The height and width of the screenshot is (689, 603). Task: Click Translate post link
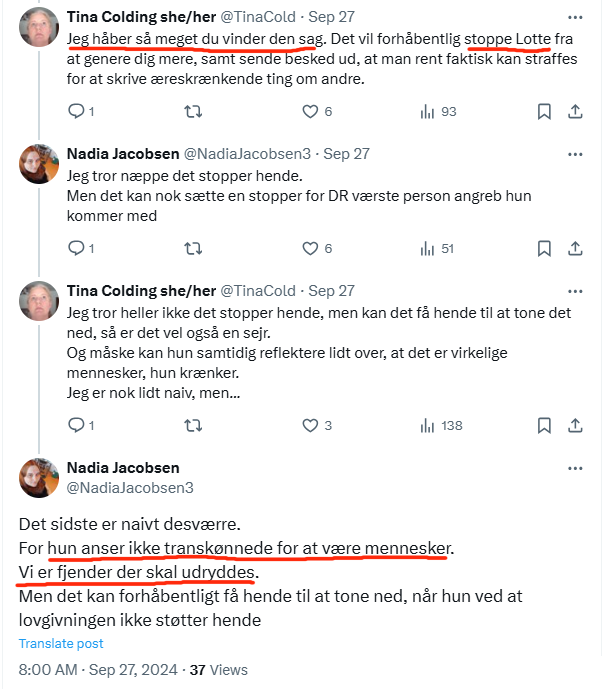[61, 644]
